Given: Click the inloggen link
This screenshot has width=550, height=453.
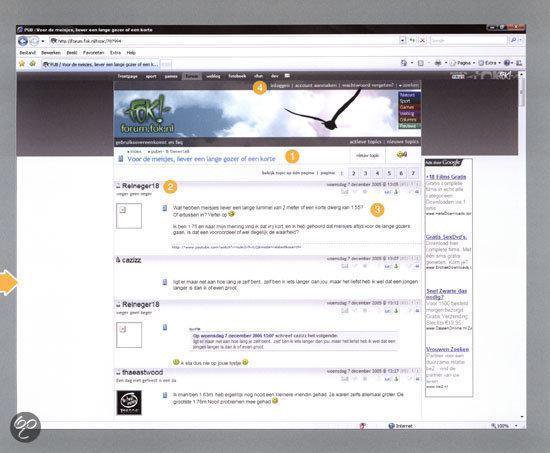Looking at the screenshot, I should click(280, 85).
